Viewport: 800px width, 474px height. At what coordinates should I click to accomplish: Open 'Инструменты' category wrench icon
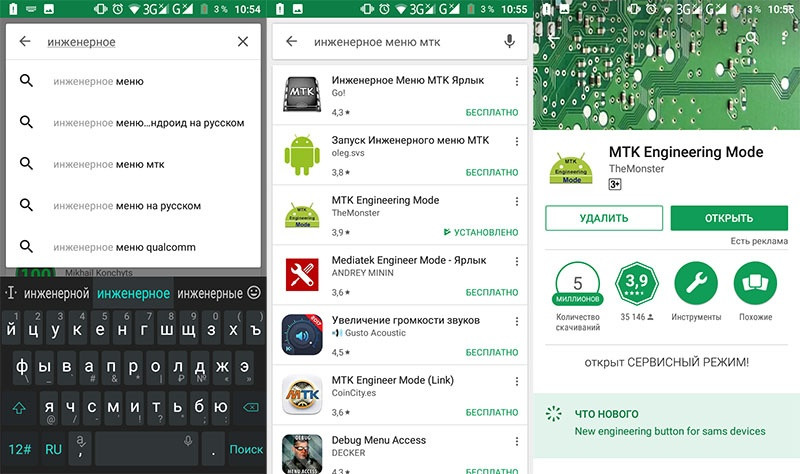(x=696, y=283)
